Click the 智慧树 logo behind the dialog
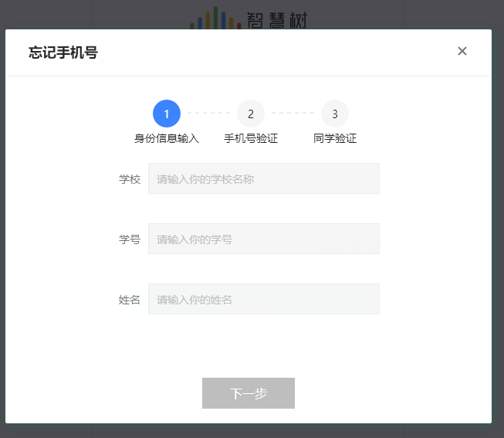 249,19
